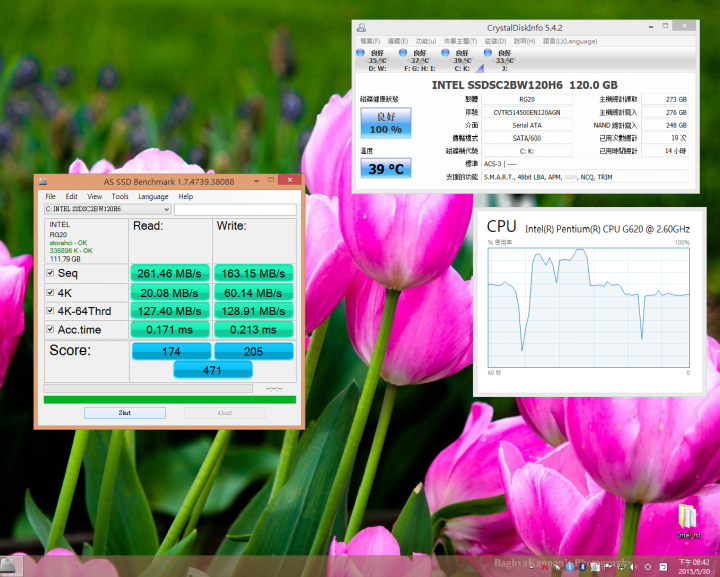Open the File menu in AS SSD
The image size is (720, 577).
[x=50, y=196]
